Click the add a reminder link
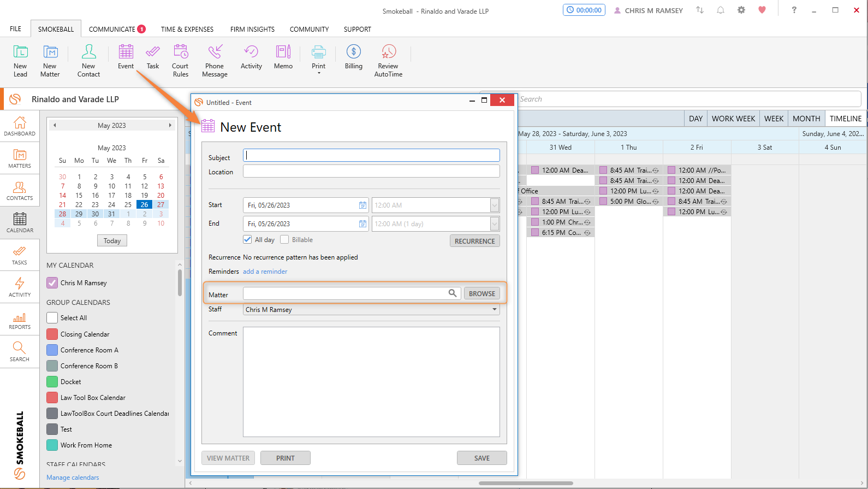This screenshot has width=868, height=489. click(x=265, y=272)
